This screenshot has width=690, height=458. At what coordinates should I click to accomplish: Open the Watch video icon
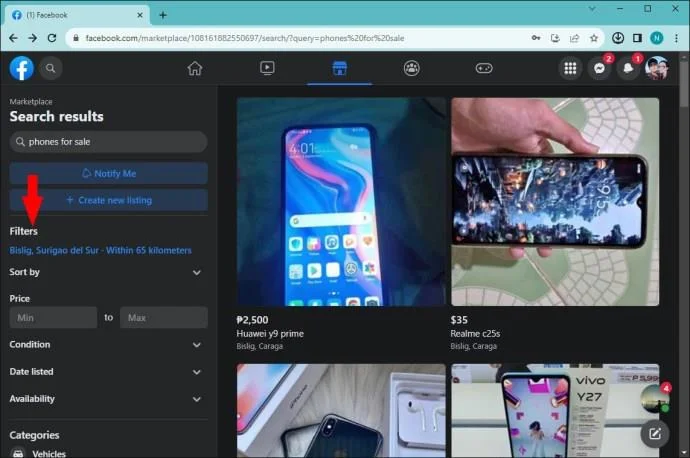(267, 68)
